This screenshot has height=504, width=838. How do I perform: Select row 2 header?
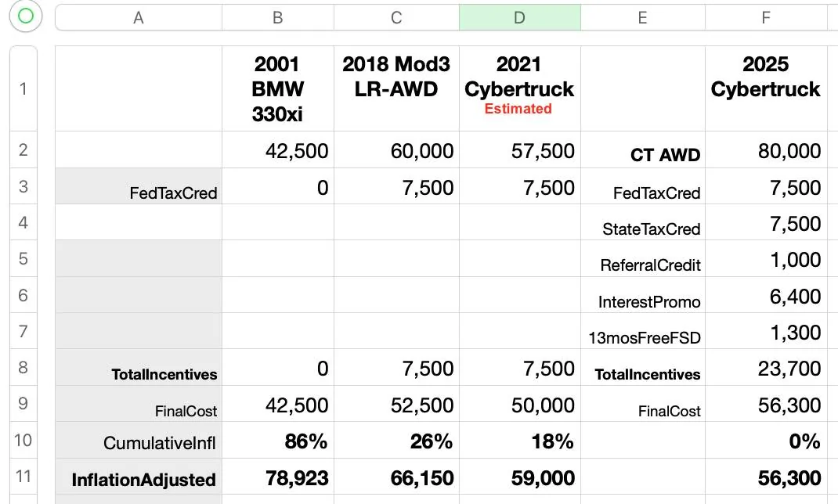(x=23, y=149)
